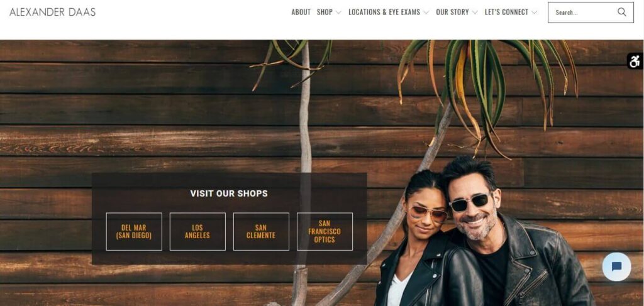This screenshot has width=644, height=306.
Task: Open the Our Story menu item
Action: coord(452,13)
